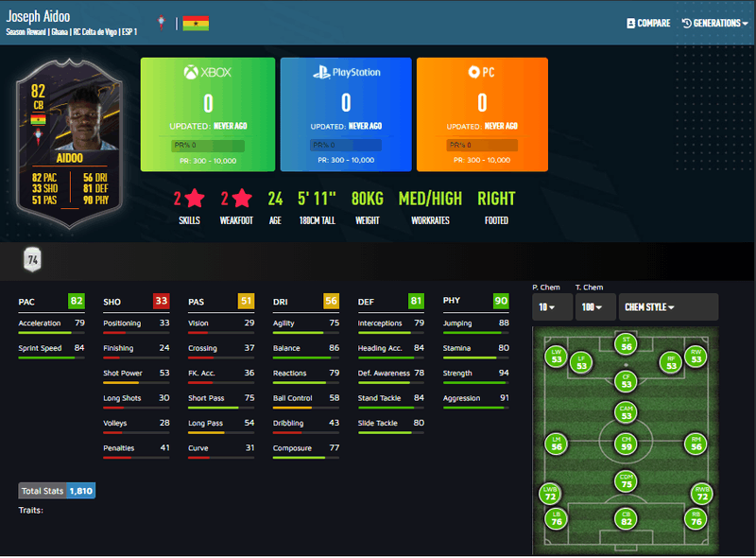Open the Aidoo player card image
Image resolution: width=756 pixels, height=558 pixels.
[69, 144]
